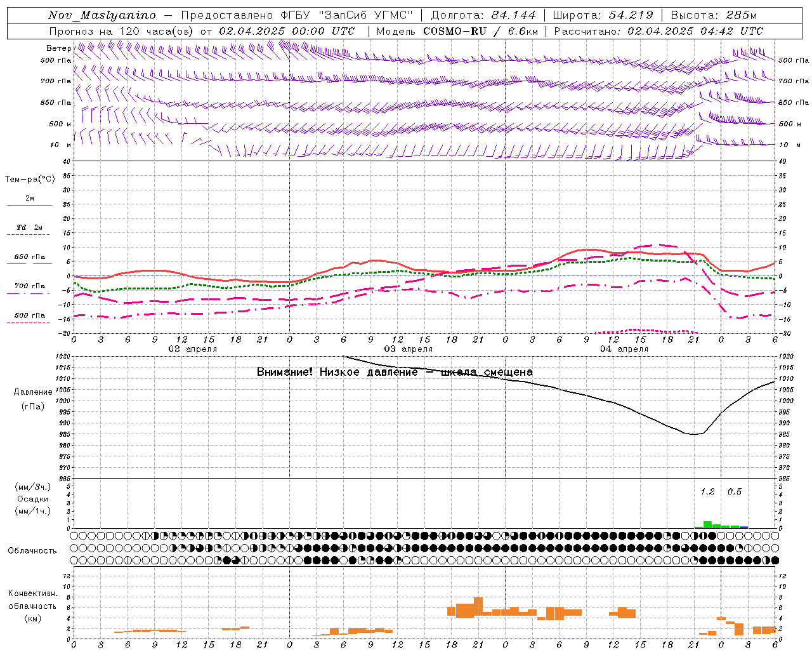Click the 0.5 precipitation total value
The height and width of the screenshot is (650, 812).
tap(735, 492)
